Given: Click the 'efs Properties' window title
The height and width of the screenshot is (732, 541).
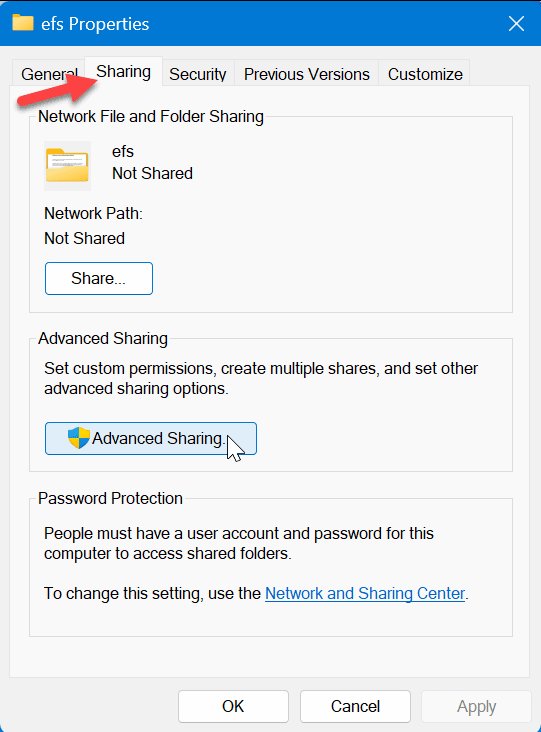Looking at the screenshot, I should (x=95, y=24).
